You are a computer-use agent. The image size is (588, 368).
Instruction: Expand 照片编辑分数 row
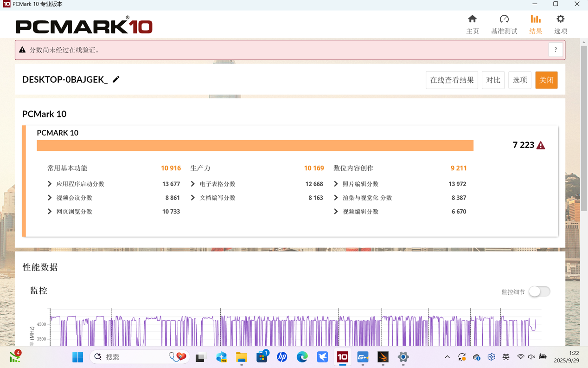(336, 184)
